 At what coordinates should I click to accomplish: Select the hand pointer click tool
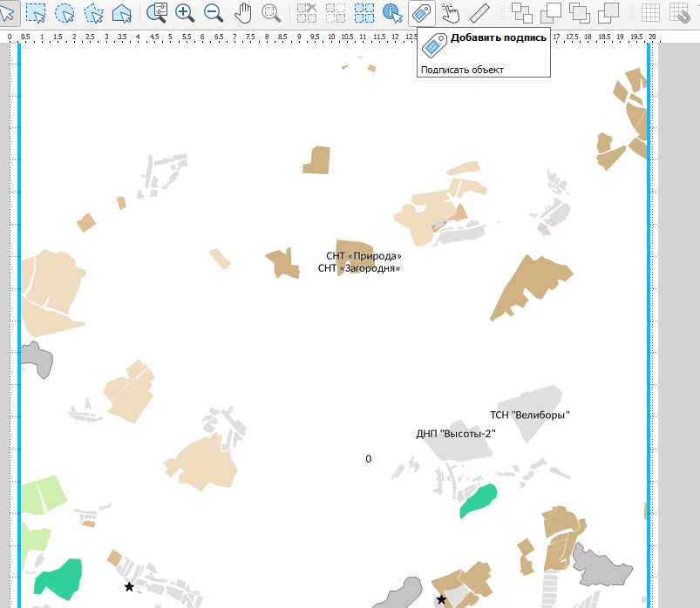click(450, 12)
